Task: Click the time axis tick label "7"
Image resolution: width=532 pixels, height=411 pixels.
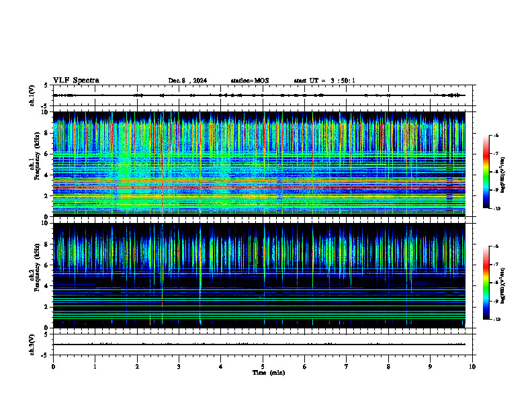Action: pos(347,367)
